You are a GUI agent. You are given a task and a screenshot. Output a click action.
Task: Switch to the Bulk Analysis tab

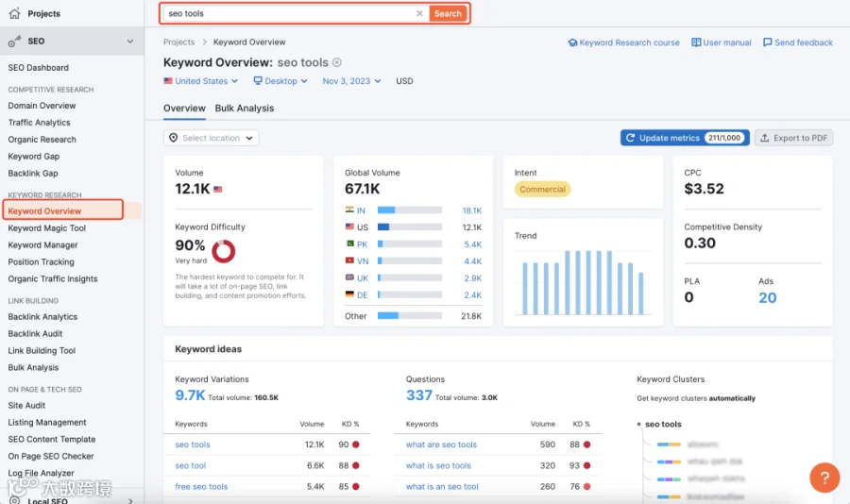point(245,109)
